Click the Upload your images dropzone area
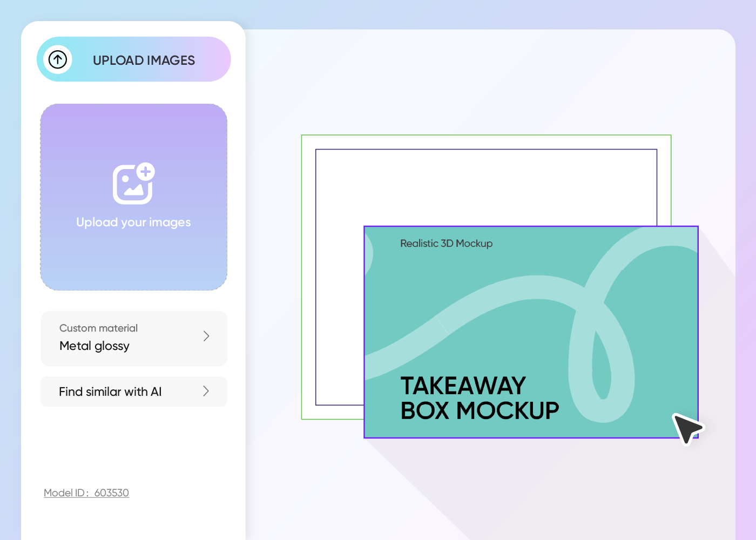The width and height of the screenshot is (756, 540). 133,197
